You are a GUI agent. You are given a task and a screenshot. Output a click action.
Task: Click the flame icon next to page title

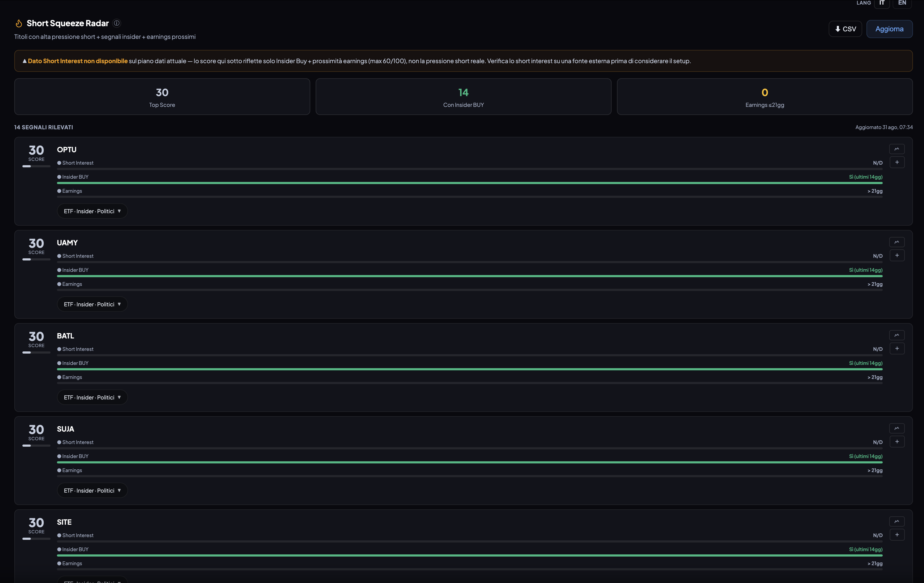(x=18, y=23)
